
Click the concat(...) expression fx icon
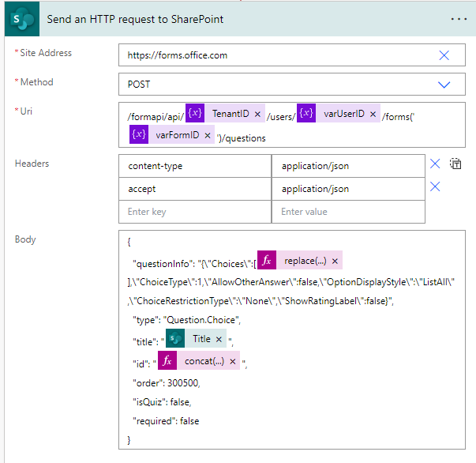click(x=167, y=360)
